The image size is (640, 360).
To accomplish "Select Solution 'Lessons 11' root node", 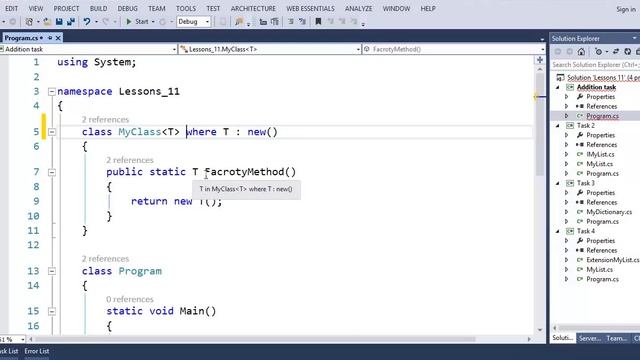I will (x=603, y=78).
